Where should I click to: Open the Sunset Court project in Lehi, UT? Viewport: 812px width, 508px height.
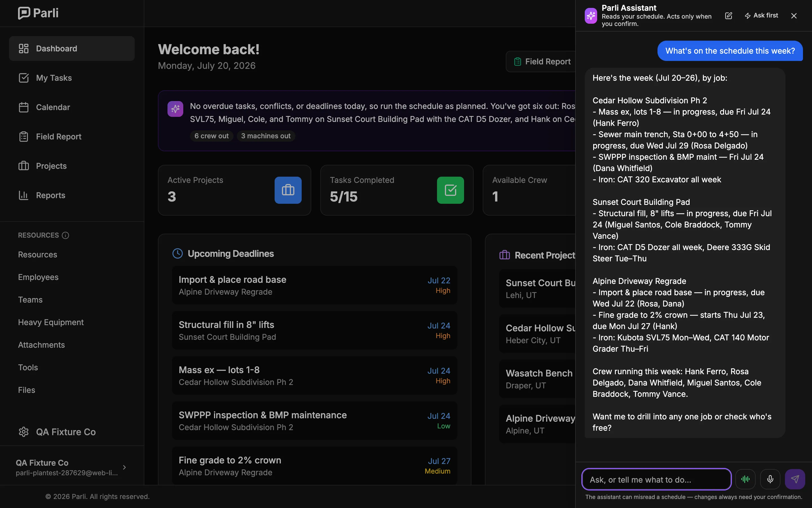[537, 289]
